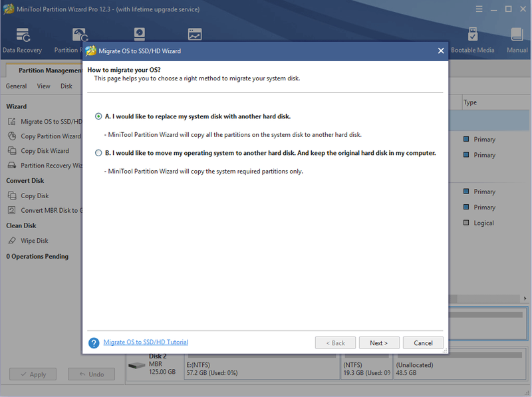The image size is (532, 397).
Task: Open the Disk Benchmark toolbar icon
Action: click(x=140, y=35)
